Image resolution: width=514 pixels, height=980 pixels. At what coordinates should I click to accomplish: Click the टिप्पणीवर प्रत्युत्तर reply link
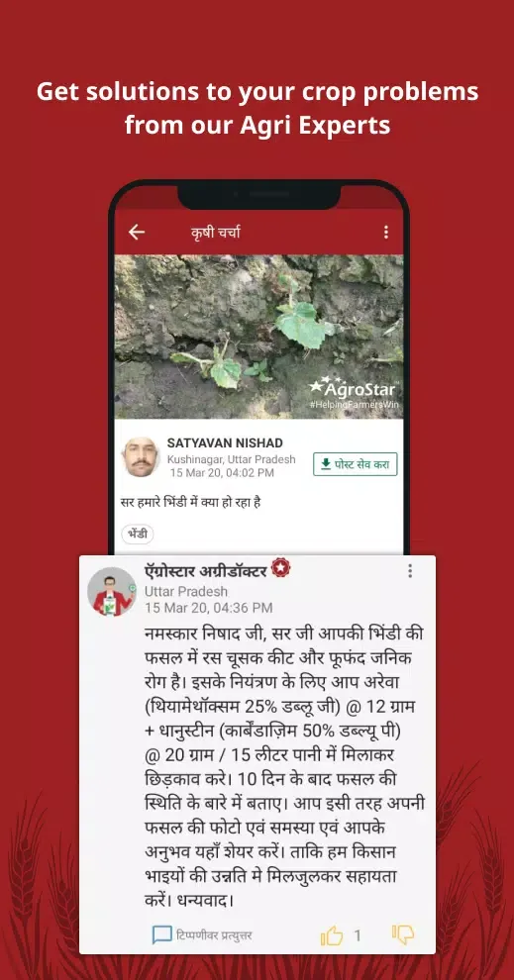point(214,935)
